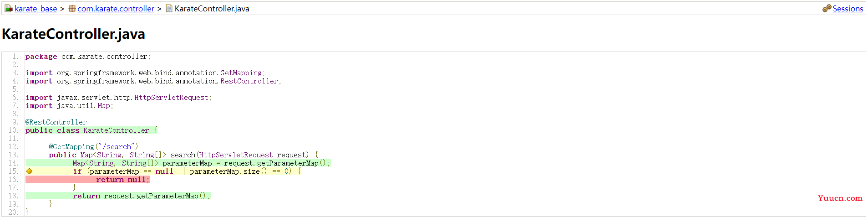Click the @RestController annotation text

click(56, 122)
